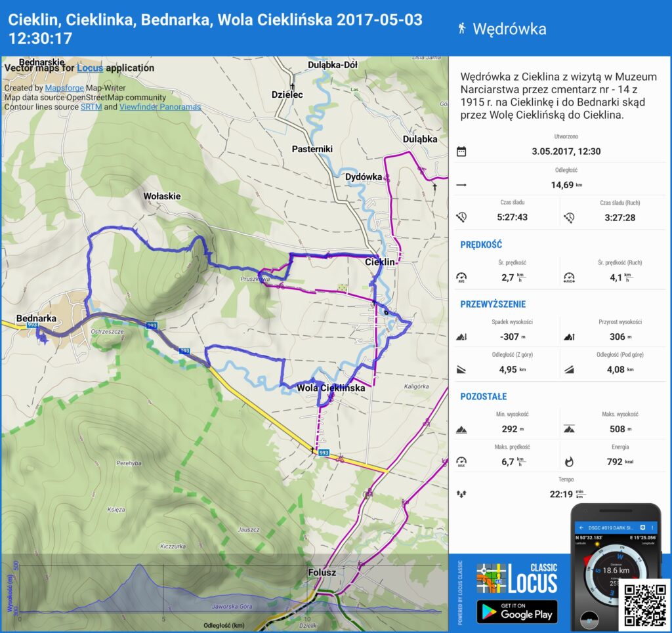Click the elevation profile peak in chart
The height and width of the screenshot is (633, 672).
138,565
